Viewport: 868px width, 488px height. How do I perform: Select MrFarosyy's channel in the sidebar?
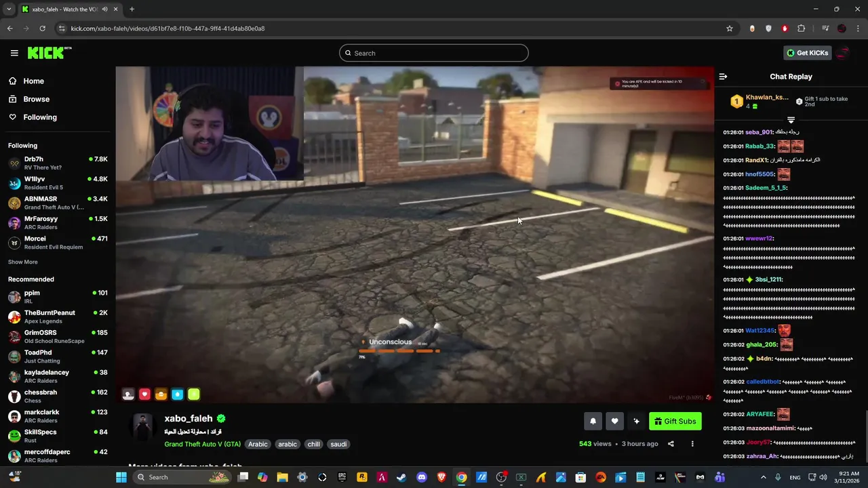coord(58,222)
